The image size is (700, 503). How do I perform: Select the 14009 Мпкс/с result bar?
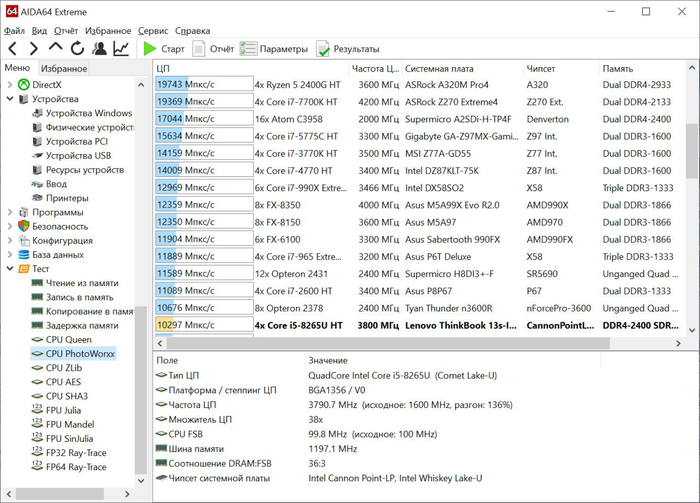click(204, 170)
